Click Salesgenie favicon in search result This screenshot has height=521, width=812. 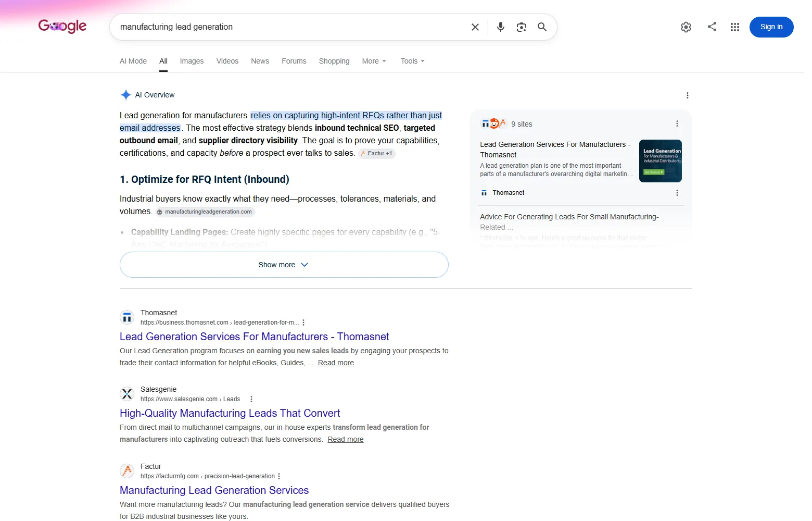tap(127, 394)
